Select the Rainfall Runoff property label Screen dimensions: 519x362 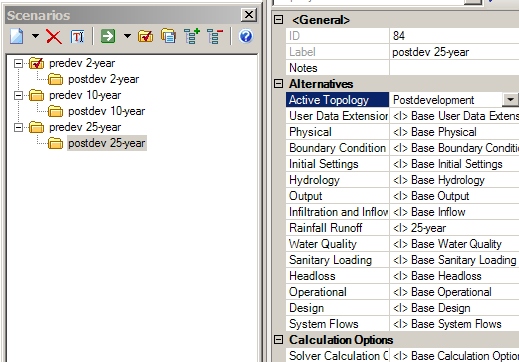(325, 228)
